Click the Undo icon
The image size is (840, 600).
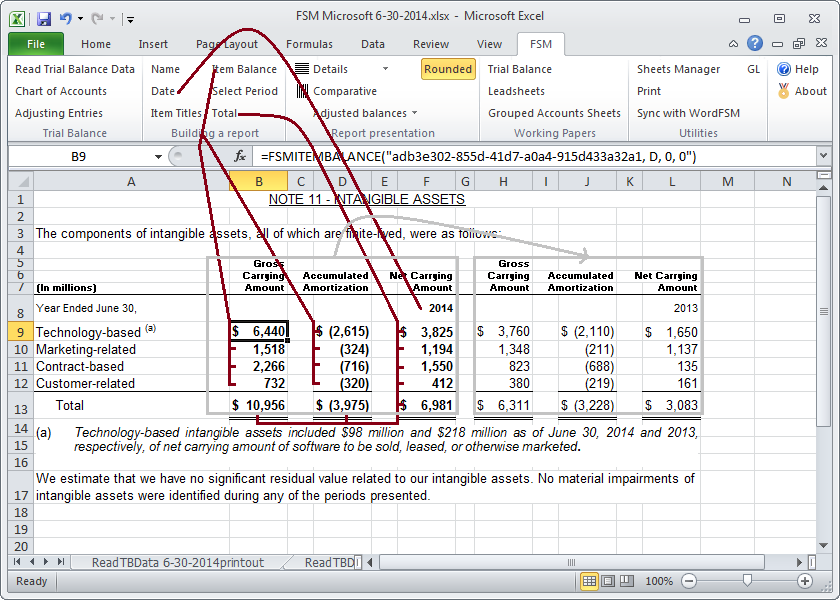pos(65,19)
